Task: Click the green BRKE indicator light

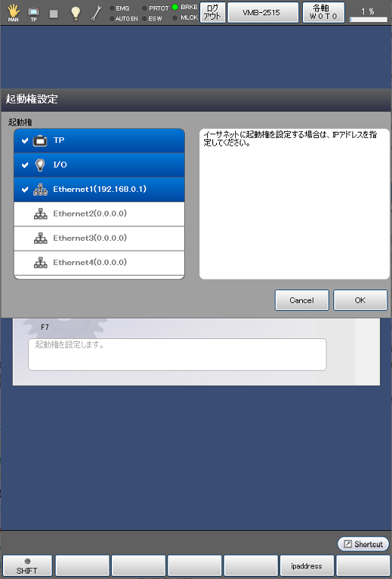Action: coord(175,7)
